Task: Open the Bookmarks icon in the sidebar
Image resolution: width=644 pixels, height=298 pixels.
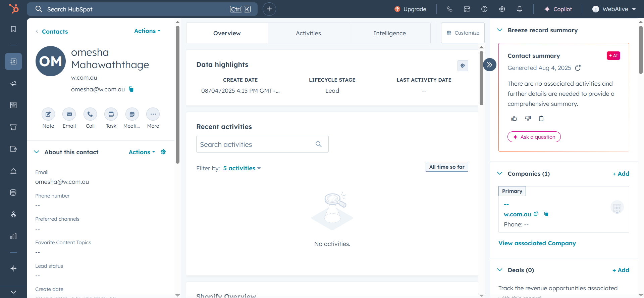Action: click(13, 29)
